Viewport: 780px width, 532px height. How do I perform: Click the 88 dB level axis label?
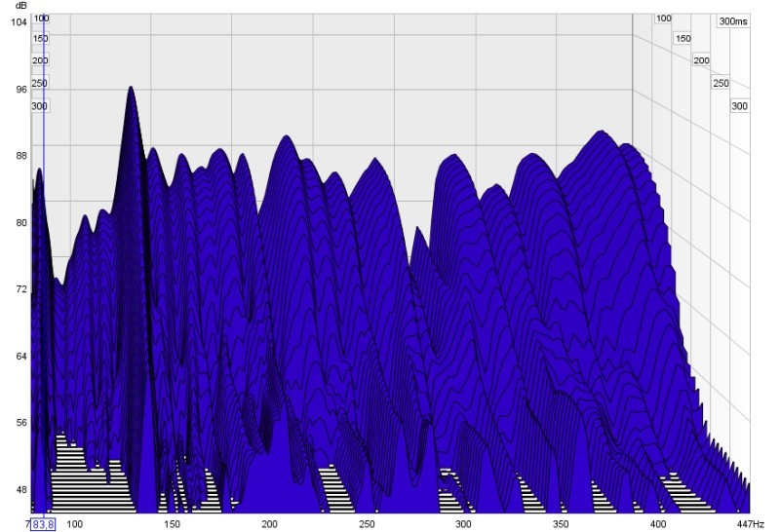click(x=21, y=156)
